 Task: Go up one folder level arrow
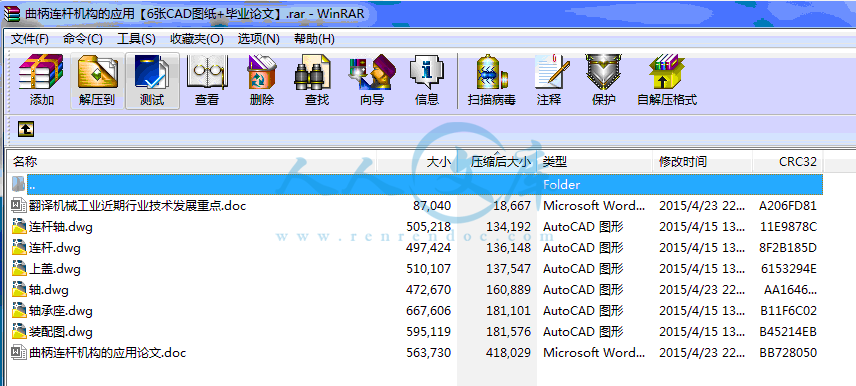26,129
